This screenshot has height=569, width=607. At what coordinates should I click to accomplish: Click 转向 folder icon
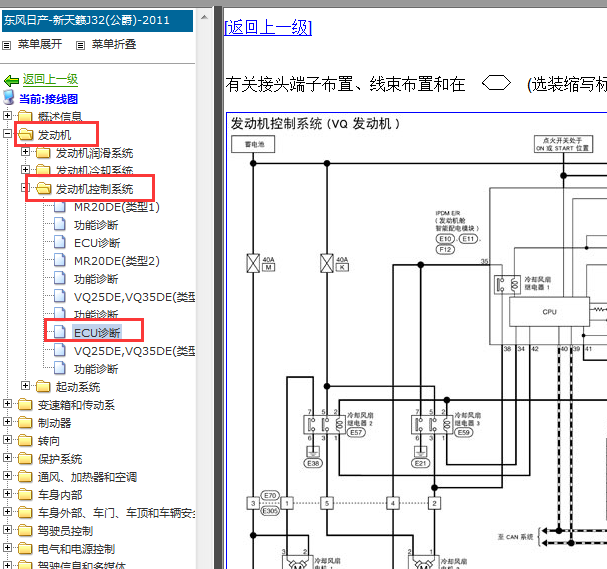[26, 440]
